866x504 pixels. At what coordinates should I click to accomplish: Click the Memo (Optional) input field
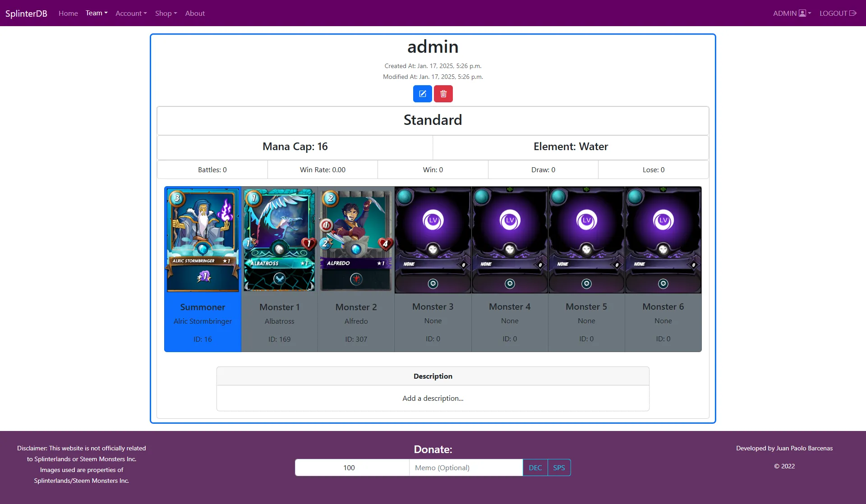465,467
